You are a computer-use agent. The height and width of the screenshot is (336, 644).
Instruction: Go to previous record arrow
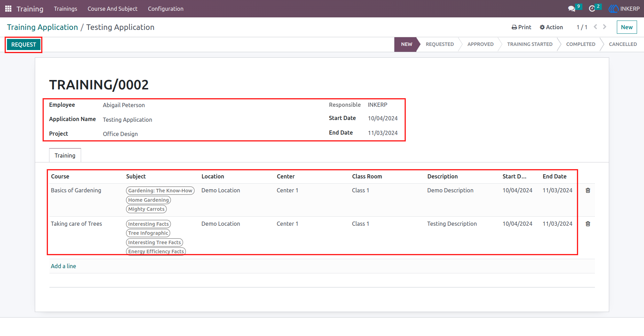(596, 27)
